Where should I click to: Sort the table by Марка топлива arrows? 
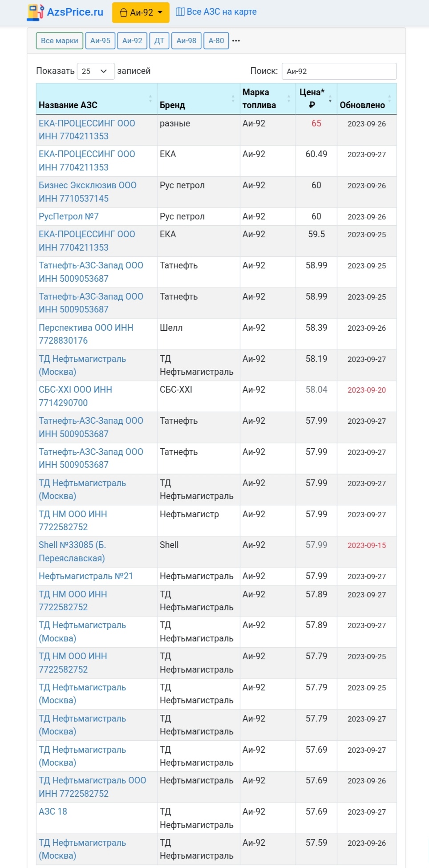point(289,98)
